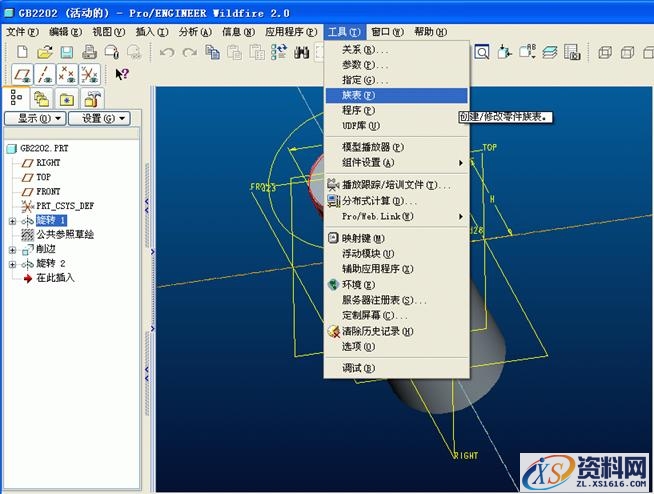The image size is (654, 494).
Task: Expand the 旋转 1 feature node
Action: 12,221
